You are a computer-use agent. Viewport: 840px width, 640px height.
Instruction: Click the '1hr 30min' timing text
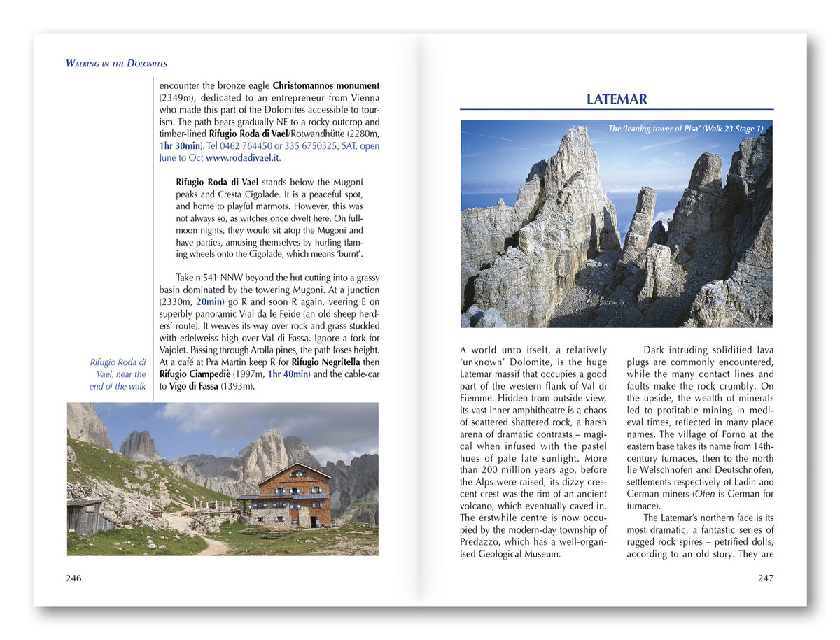click(x=181, y=146)
